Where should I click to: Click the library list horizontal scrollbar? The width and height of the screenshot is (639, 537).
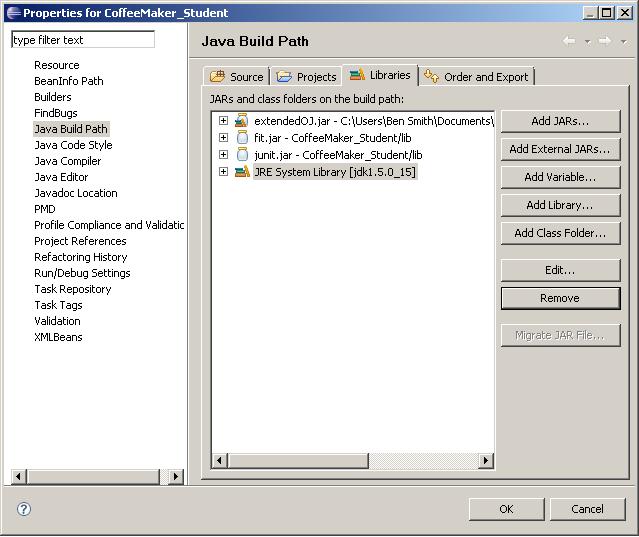pyautogui.click(x=351, y=461)
